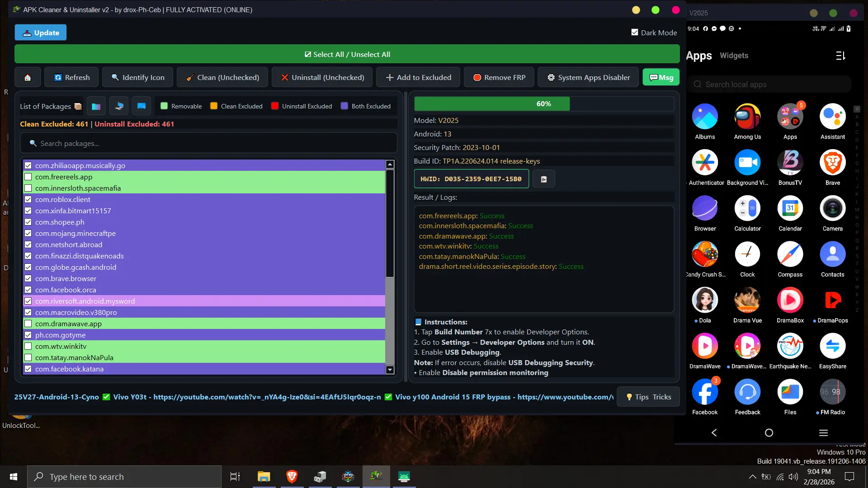The width and height of the screenshot is (868, 488).
Task: Switch to Widgets tab on the phone
Action: pos(734,56)
